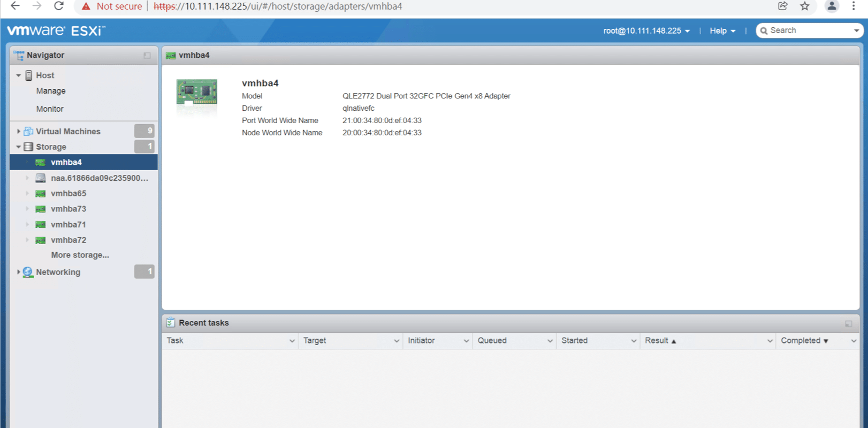The image size is (868, 428).
Task: Click the browser address bar URL
Action: (x=278, y=6)
